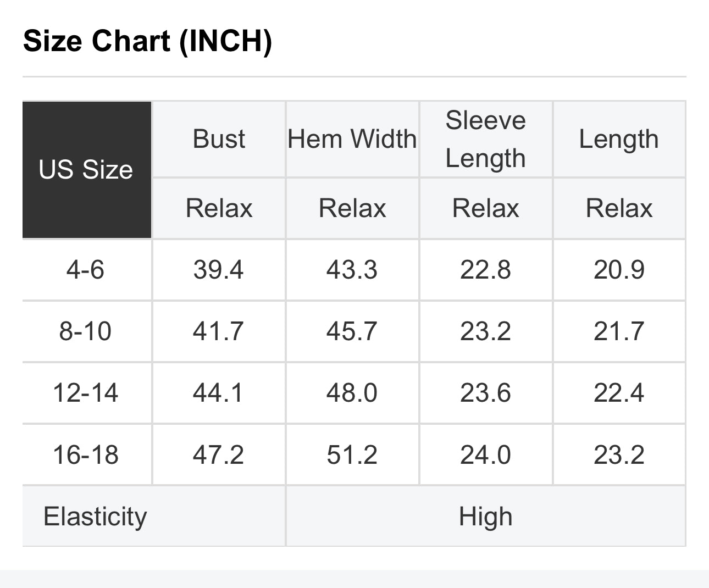Click length value 23.2 for size 16-18
Screen dimensions: 709x588
coord(619,455)
